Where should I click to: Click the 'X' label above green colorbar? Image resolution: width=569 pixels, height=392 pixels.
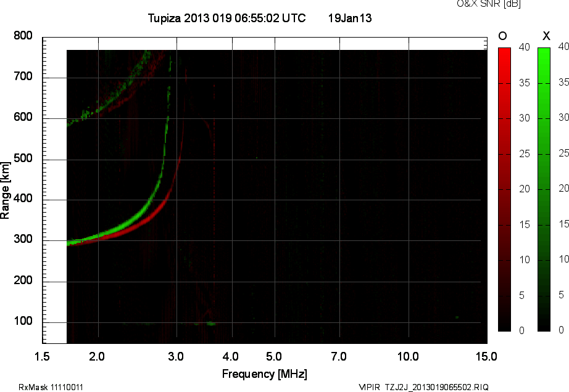pos(546,36)
